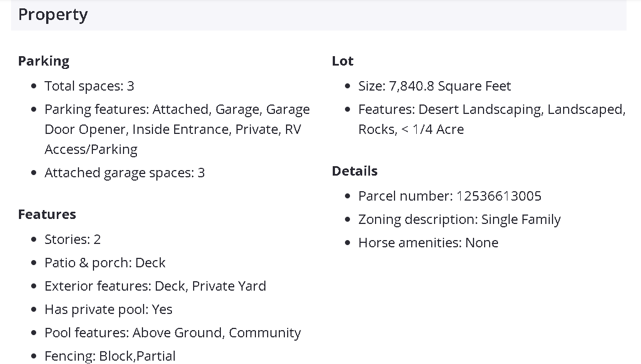Select the 'Patio & porch: Deck' item
The image size is (641, 364).
click(105, 263)
